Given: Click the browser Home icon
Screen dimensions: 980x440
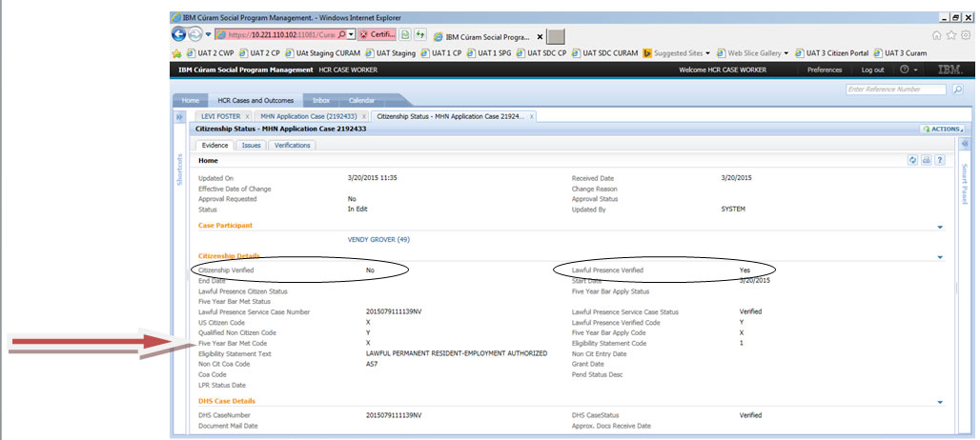Looking at the screenshot, I should [936, 35].
